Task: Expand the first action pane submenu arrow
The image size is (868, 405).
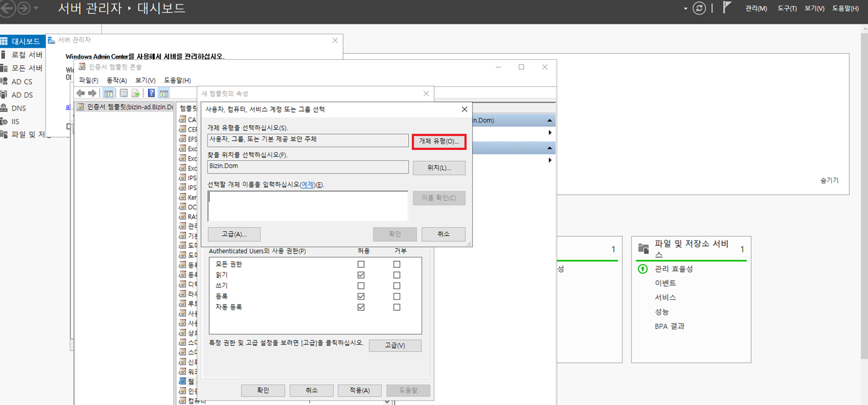Action: click(550, 132)
